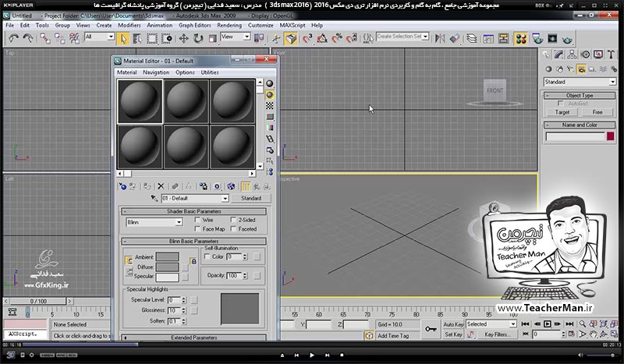This screenshot has width=624, height=364.
Task: Open the Blinn shader type dropdown
Action: point(154,222)
